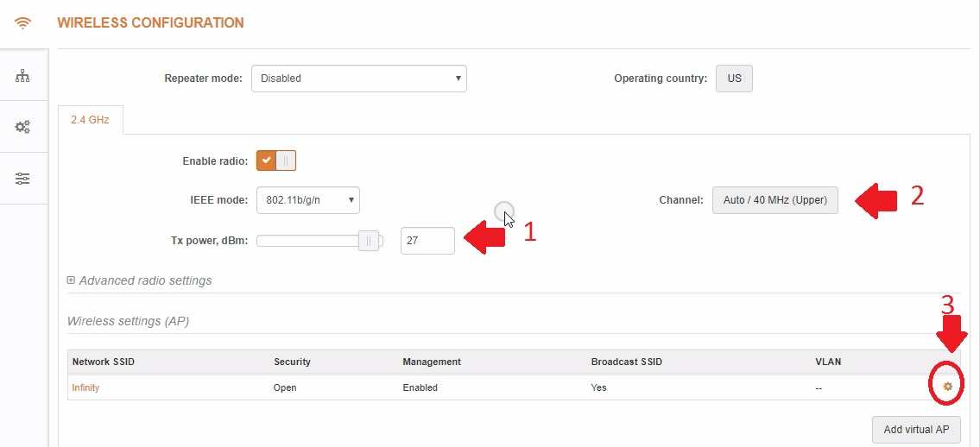Open the Infinity SSID link
Screen dimensions: 980x447
pos(85,387)
